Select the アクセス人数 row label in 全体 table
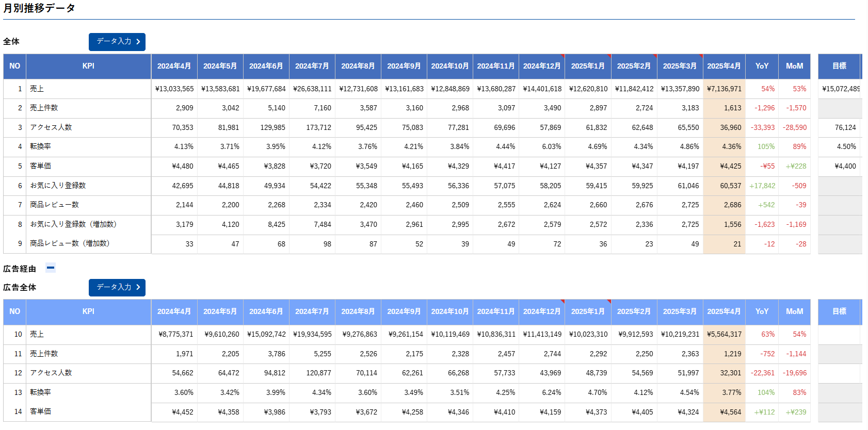Image resolution: width=868 pixels, height=430 pixels. pos(51,127)
